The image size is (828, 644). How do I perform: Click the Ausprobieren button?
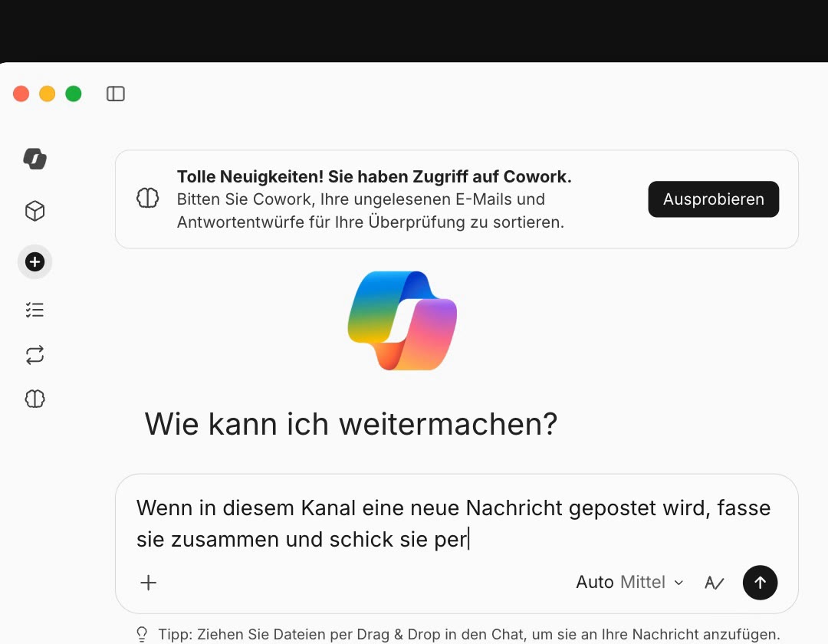point(714,199)
